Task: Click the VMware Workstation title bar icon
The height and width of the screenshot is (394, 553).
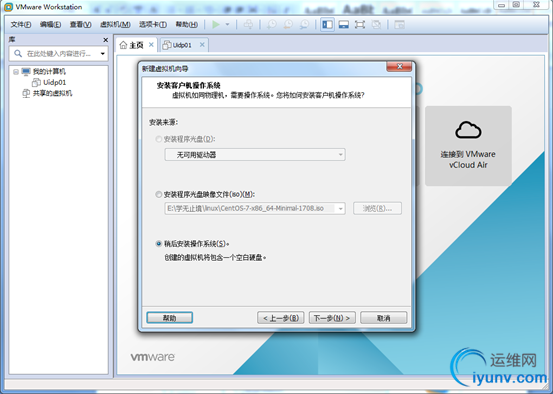Action: click(8, 7)
